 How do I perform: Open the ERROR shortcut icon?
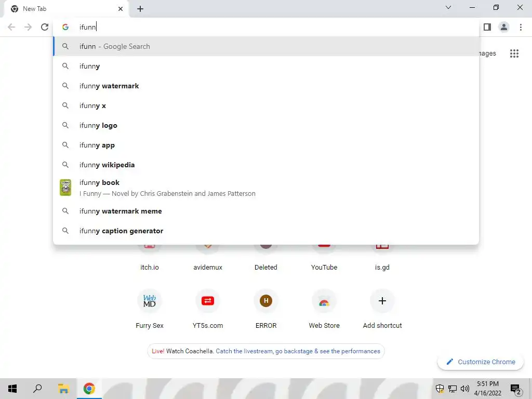(266, 301)
